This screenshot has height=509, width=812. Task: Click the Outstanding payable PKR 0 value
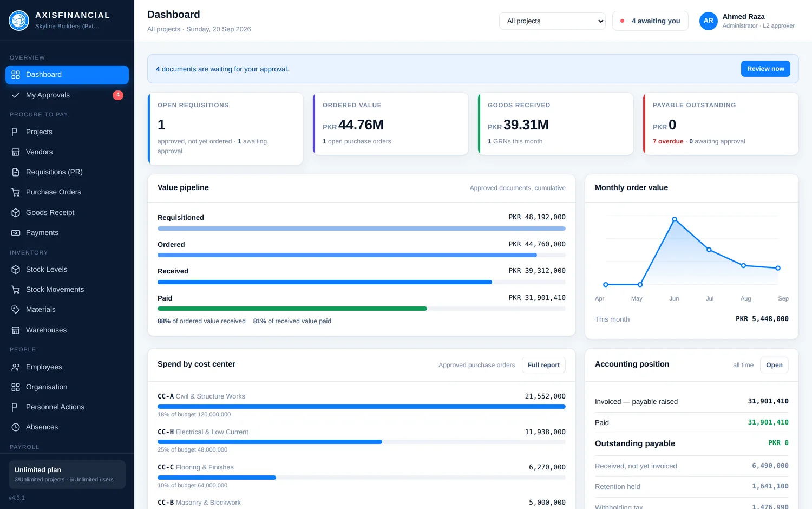pyautogui.click(x=778, y=443)
